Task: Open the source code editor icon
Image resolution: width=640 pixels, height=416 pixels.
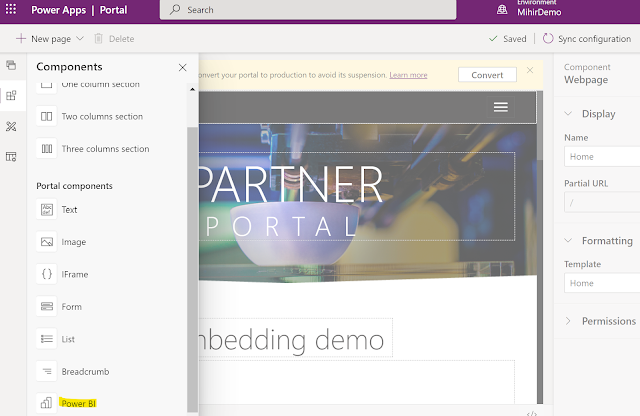Action: 531,413
